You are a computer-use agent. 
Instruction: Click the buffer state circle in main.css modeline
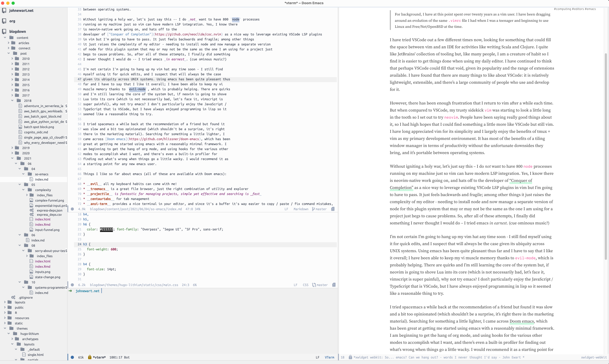(72, 285)
